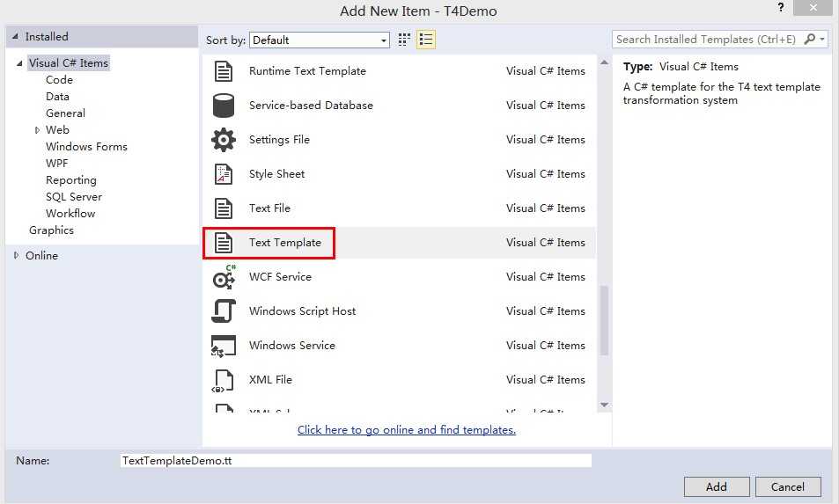Select the SQL Server category

tap(74, 197)
